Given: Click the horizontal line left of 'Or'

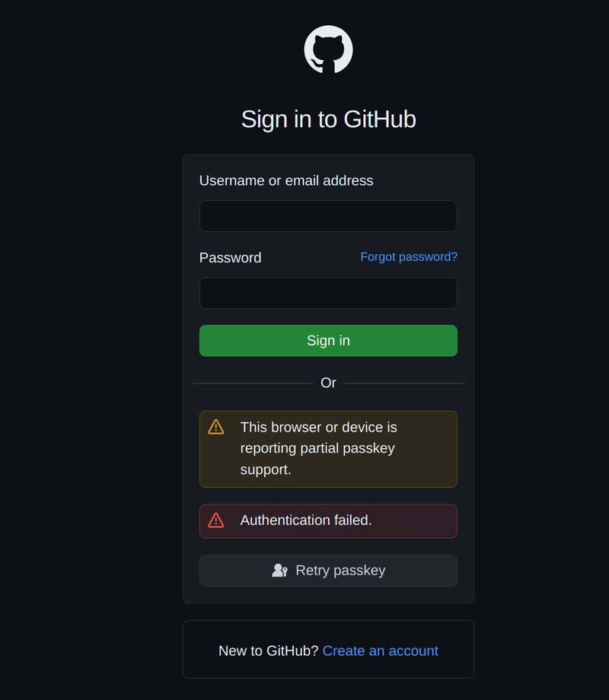Looking at the screenshot, I should point(252,383).
